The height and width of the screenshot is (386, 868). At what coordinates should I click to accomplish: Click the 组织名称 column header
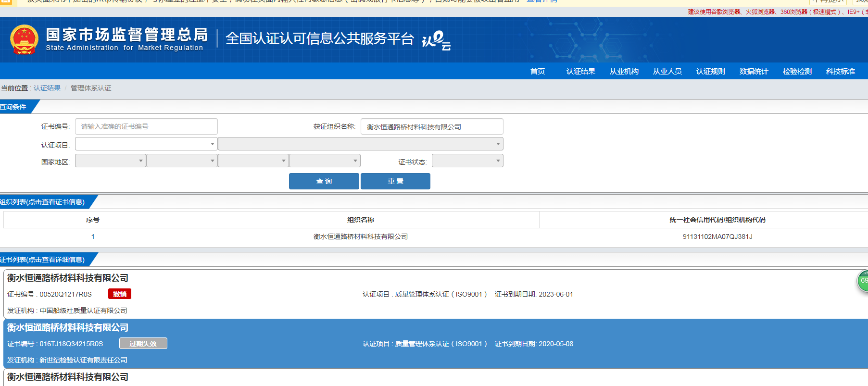[361, 220]
